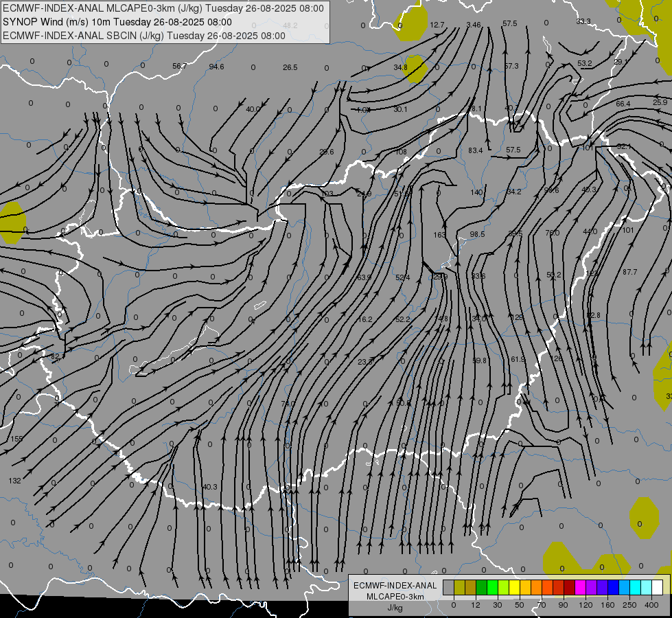Click the legend tick label 400
This screenshot has height=618, width=672.
coord(651,605)
